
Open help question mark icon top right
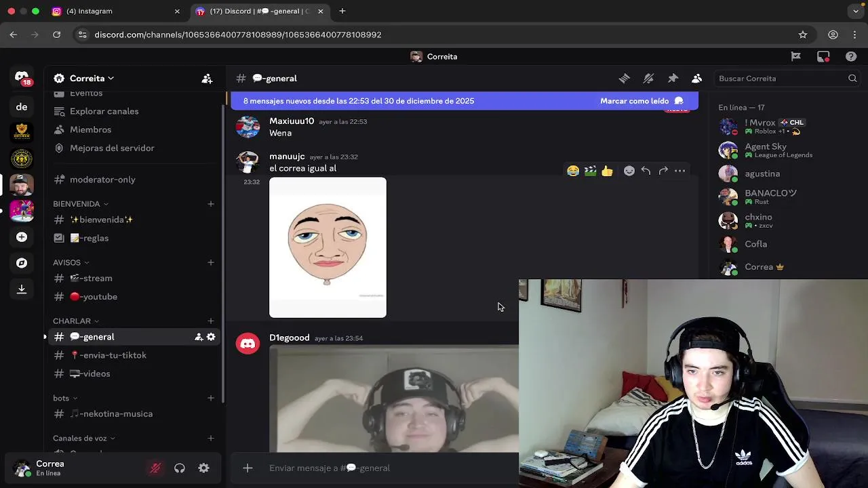click(x=851, y=57)
